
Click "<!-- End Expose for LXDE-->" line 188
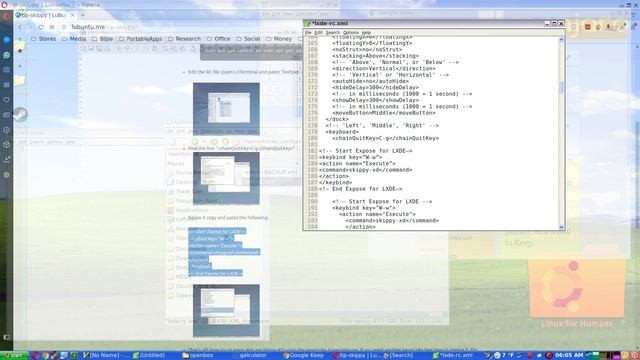point(360,189)
